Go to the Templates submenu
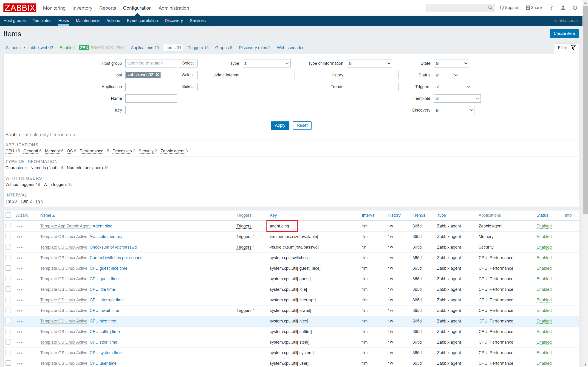The image size is (588, 367). pos(42,21)
